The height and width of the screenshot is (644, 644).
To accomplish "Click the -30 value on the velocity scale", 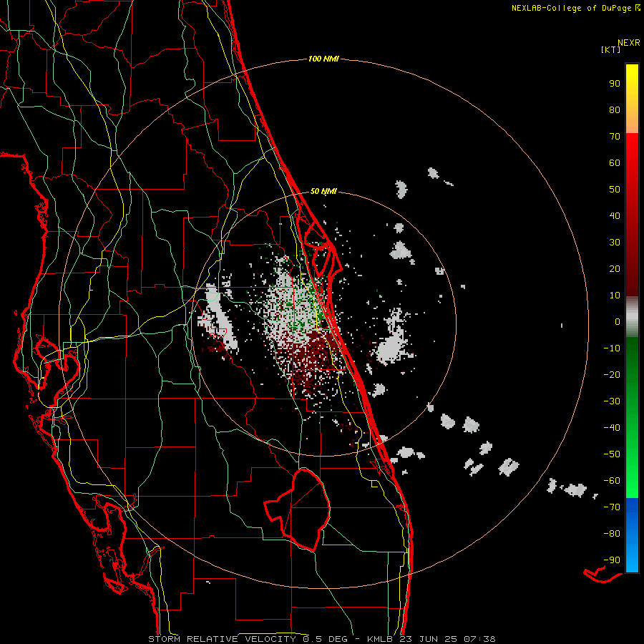I will [612, 401].
